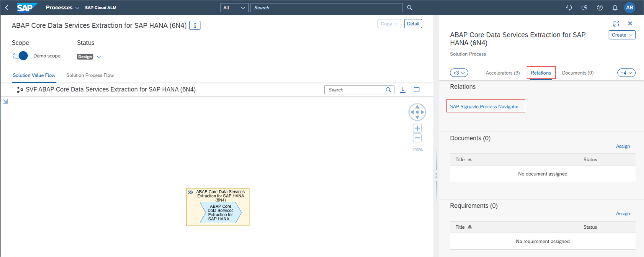Click the back arrow in header

pyautogui.click(x=7, y=8)
